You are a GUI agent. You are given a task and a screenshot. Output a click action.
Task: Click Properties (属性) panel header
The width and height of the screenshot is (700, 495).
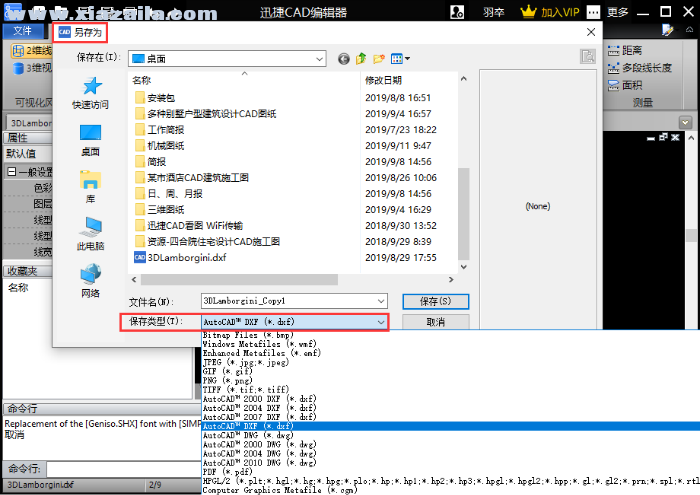(27, 138)
